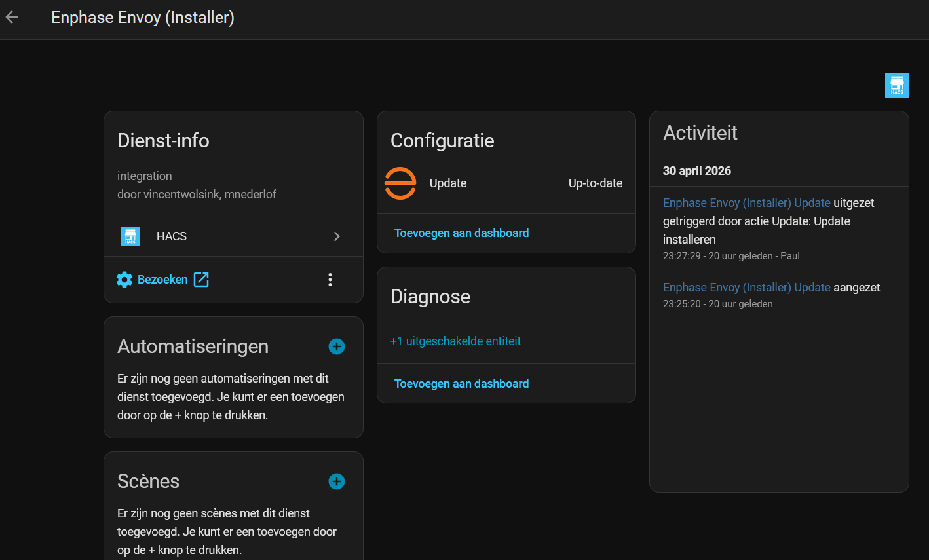Go back using the top-left arrow
Image resolution: width=929 pixels, height=560 pixels.
click(x=12, y=18)
